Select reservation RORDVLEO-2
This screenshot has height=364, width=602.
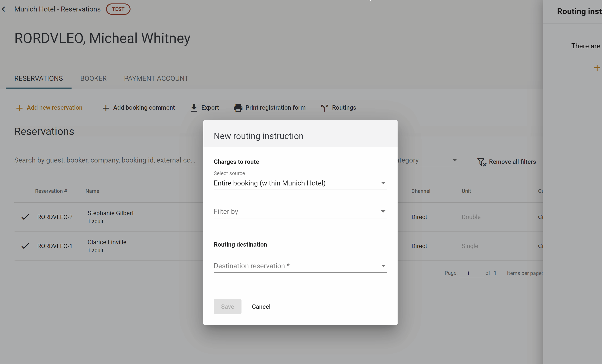[x=55, y=217]
